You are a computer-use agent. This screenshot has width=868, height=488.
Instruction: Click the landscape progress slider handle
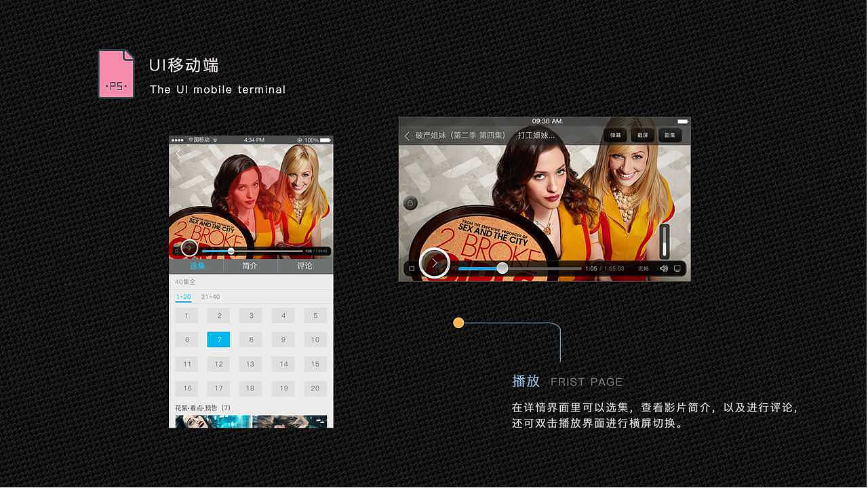(x=502, y=268)
